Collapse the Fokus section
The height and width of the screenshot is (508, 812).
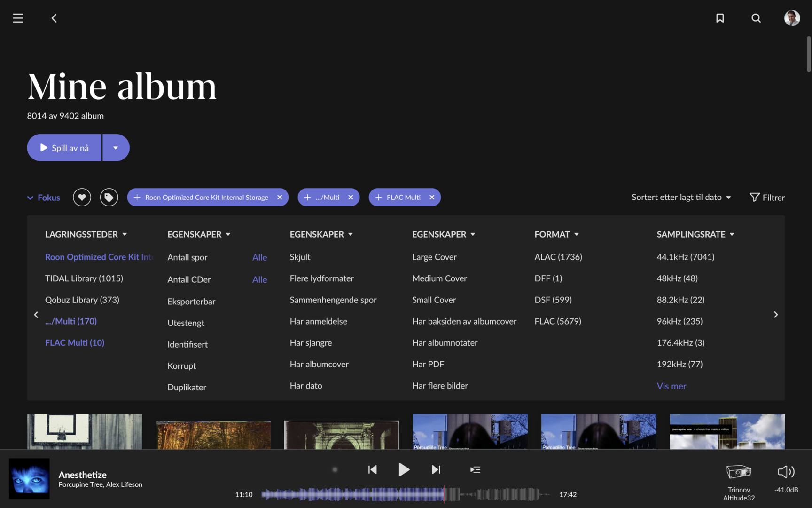(44, 198)
